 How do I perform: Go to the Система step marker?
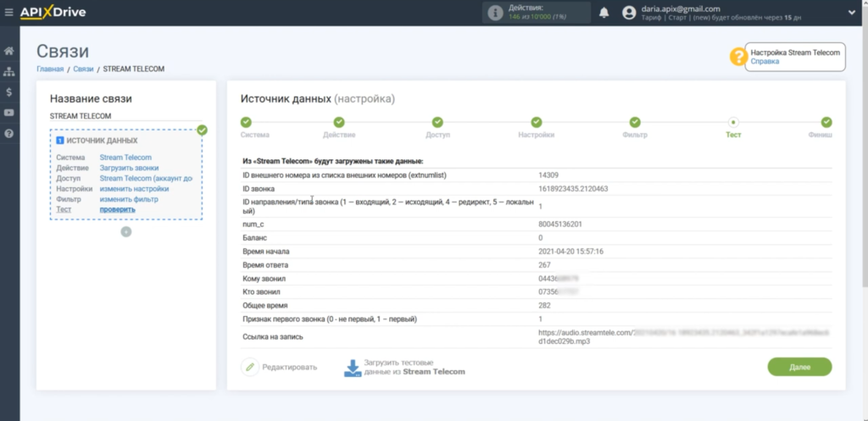tap(246, 123)
